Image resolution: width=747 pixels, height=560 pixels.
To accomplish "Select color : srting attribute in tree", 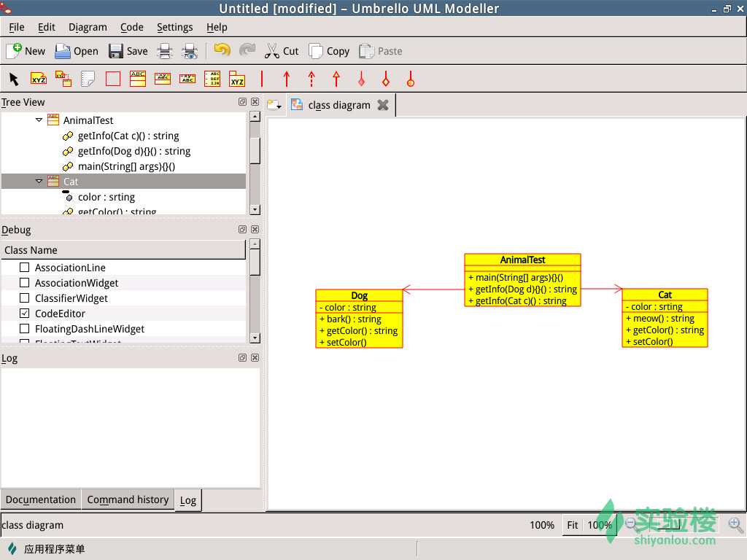I will coord(107,197).
